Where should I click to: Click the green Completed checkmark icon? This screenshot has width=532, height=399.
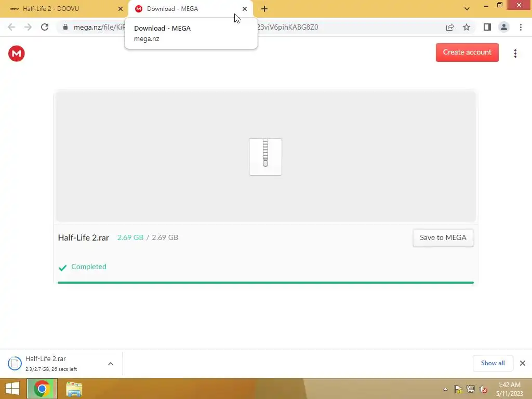coord(62,268)
